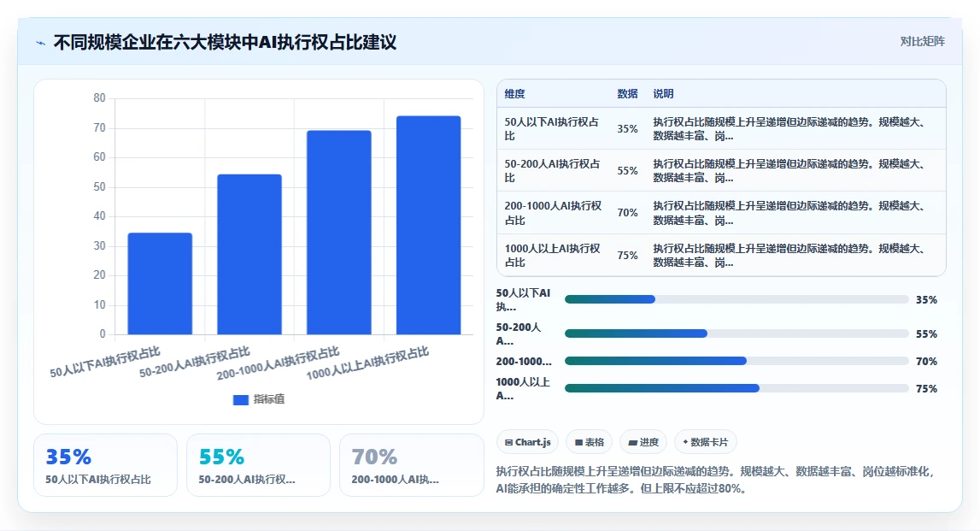The height and width of the screenshot is (531, 980).
Task: Click the bar for 200-1000人AI执行权占比
Action: (x=338, y=232)
